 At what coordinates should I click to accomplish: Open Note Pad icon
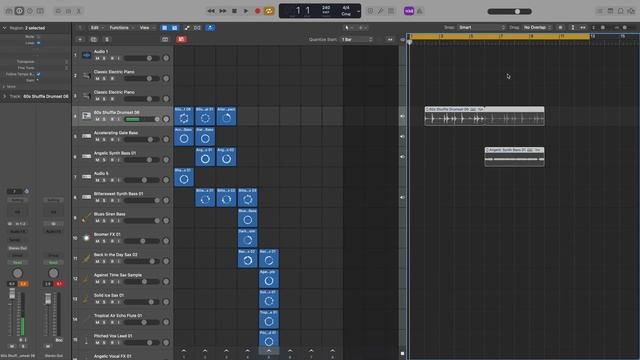tap(610, 11)
